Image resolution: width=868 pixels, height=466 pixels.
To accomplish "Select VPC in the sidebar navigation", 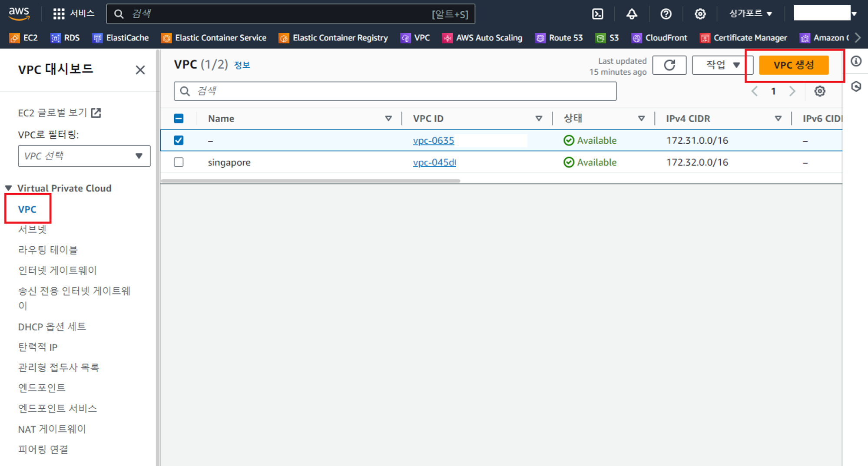I will coord(27,209).
